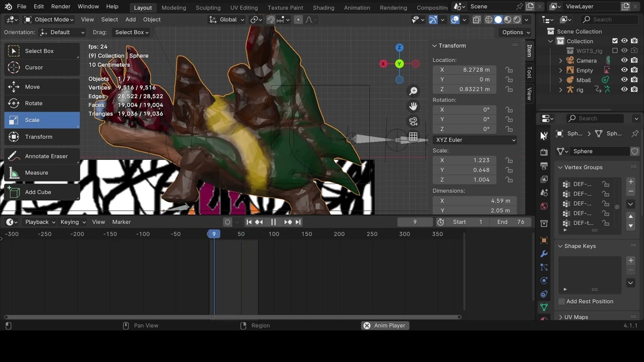Switch orthographic/perspective grid icon
The width and height of the screenshot is (644, 362).
(413, 136)
